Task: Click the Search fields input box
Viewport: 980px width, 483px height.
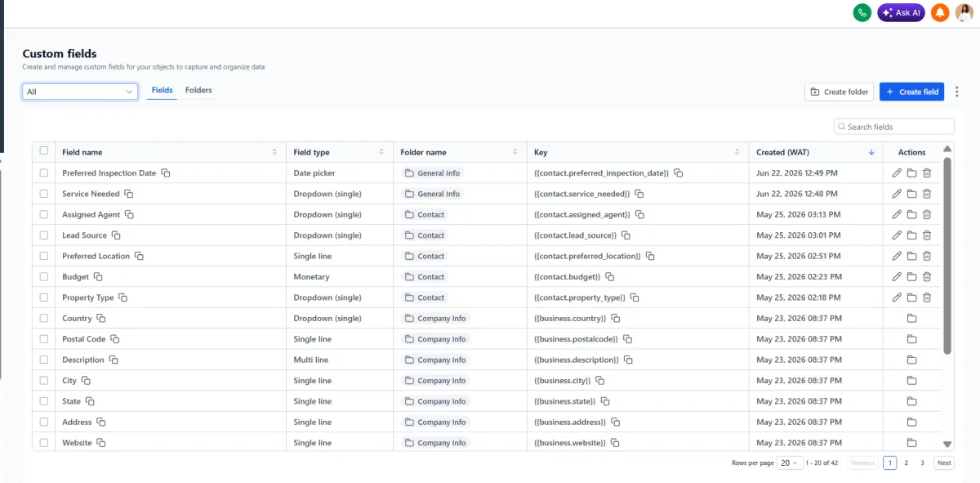Action: (894, 127)
